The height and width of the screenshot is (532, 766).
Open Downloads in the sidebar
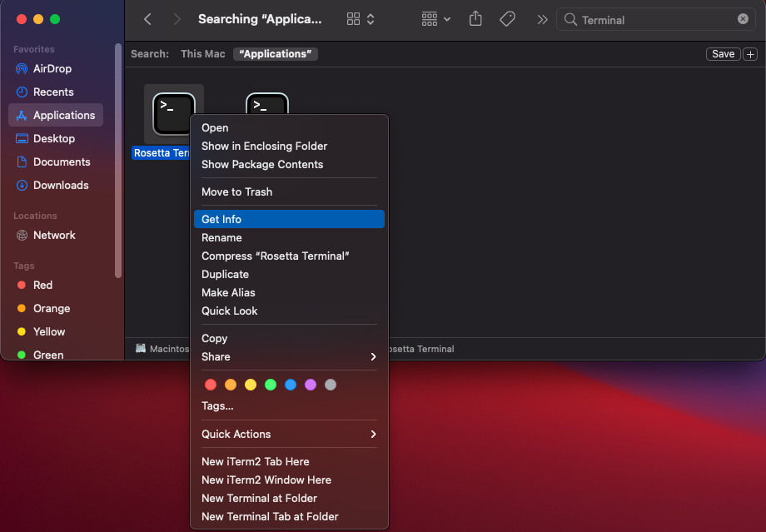(56, 185)
